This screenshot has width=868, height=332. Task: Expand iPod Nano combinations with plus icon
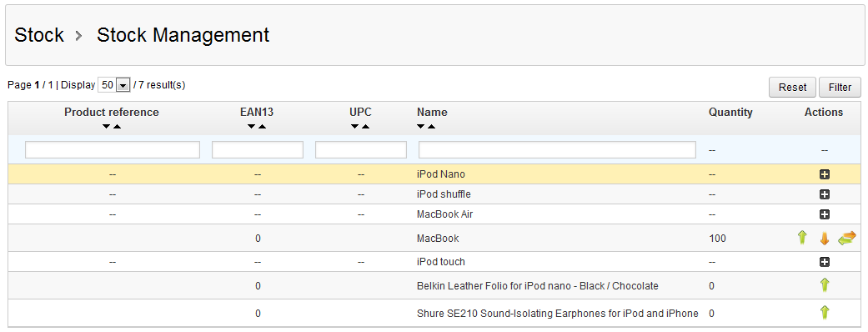(825, 174)
